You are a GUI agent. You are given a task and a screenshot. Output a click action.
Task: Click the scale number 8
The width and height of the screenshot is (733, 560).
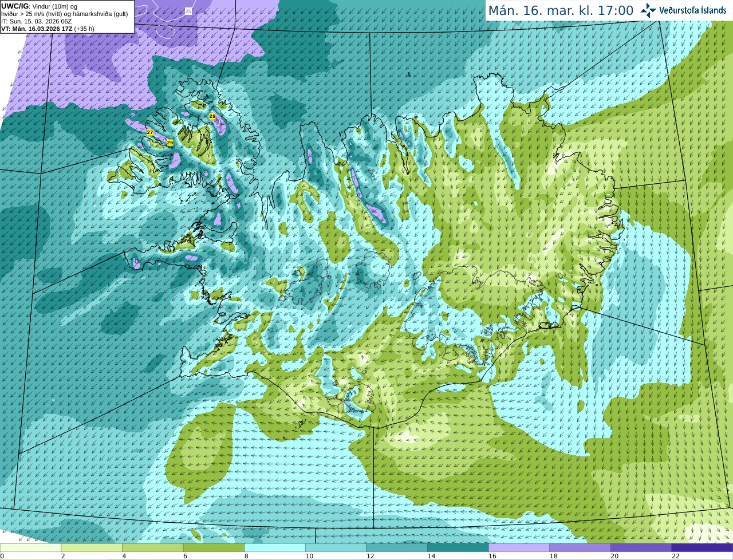(x=246, y=556)
